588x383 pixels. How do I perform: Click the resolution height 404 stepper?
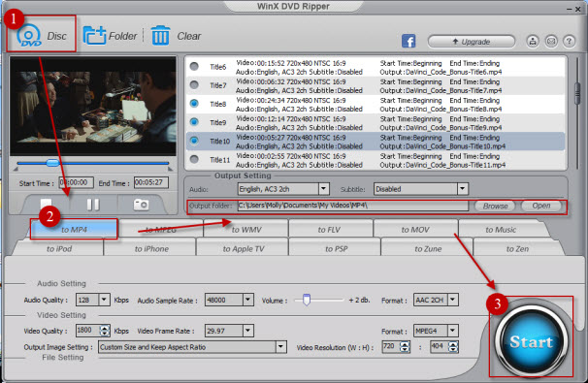pyautogui.click(x=453, y=347)
